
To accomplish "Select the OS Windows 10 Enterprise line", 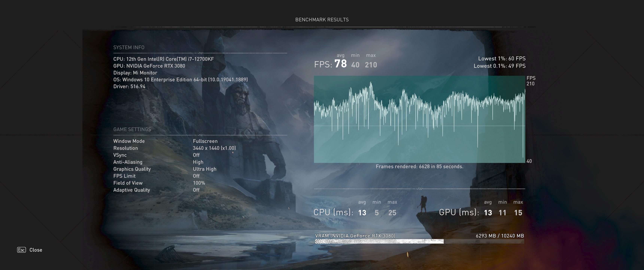I will [180, 80].
